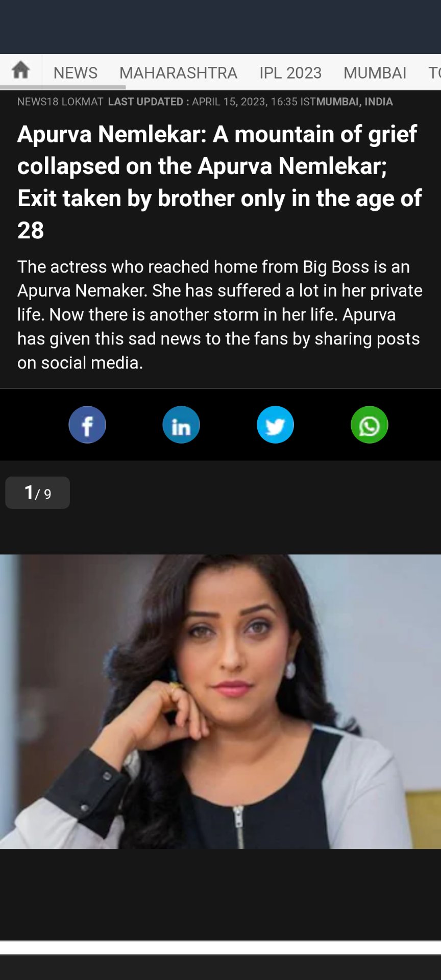This screenshot has height=980, width=441.
Task: Share article on LinkedIn
Action: tap(181, 425)
